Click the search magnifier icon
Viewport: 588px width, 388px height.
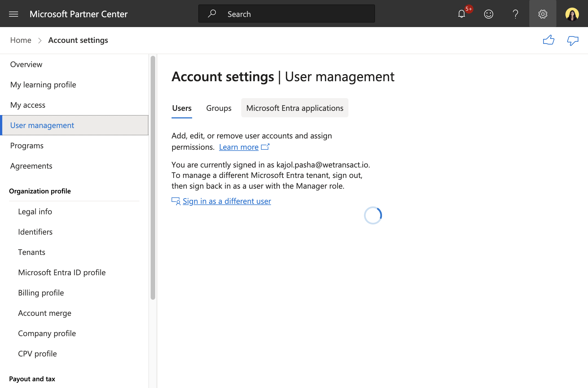click(212, 14)
